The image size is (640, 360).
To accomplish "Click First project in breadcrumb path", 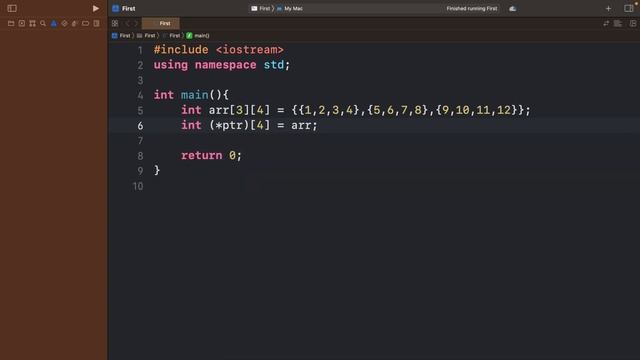I will (121, 36).
